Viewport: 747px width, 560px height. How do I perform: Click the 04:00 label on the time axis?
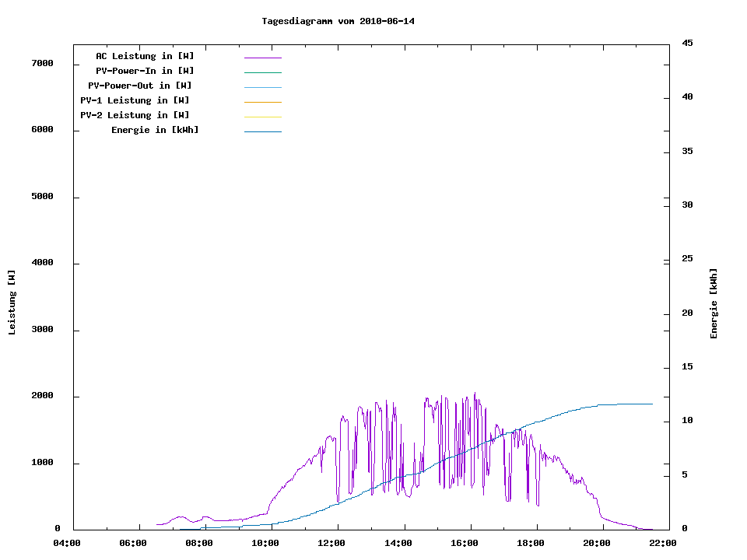67,543
